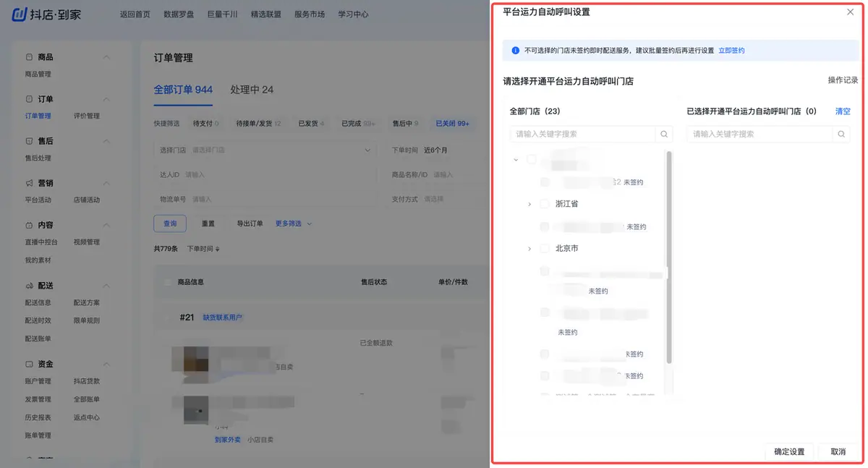Tick the 商品信息 header checkbox
The width and height of the screenshot is (868, 468).
169,282
